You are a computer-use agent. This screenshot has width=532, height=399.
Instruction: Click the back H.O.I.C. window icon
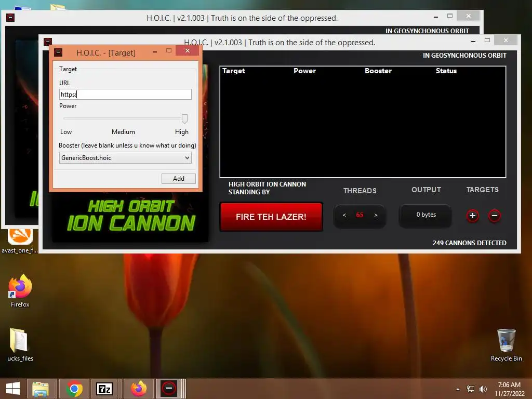[x=10, y=17]
